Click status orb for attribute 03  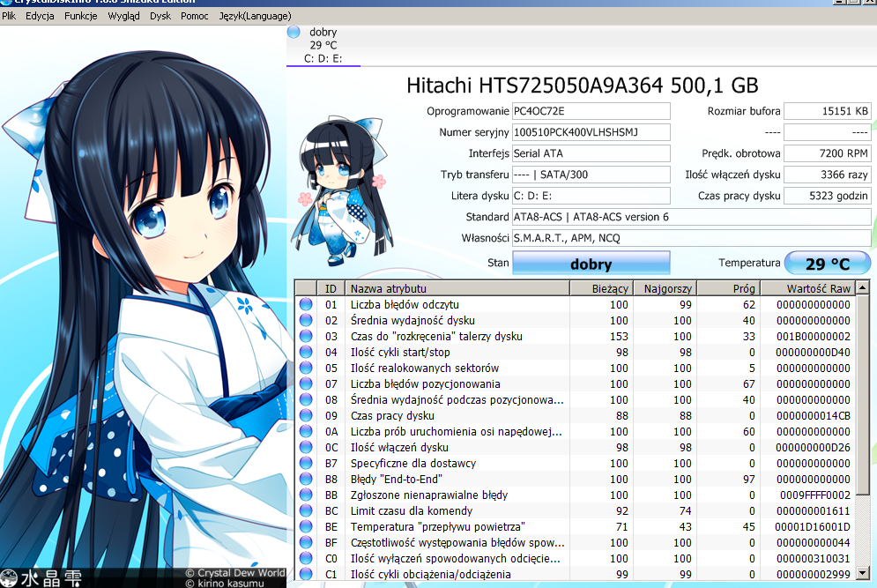tap(305, 336)
